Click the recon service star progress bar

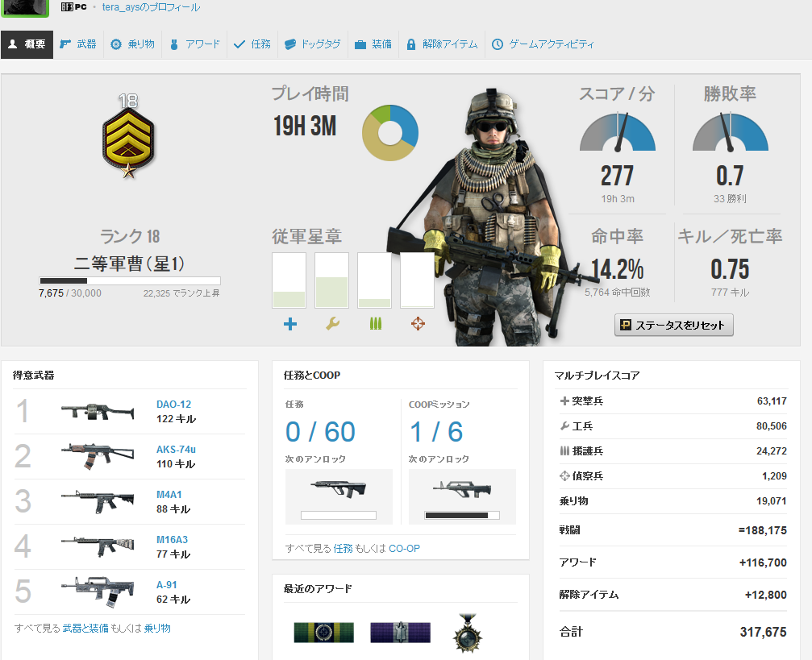[x=418, y=280]
